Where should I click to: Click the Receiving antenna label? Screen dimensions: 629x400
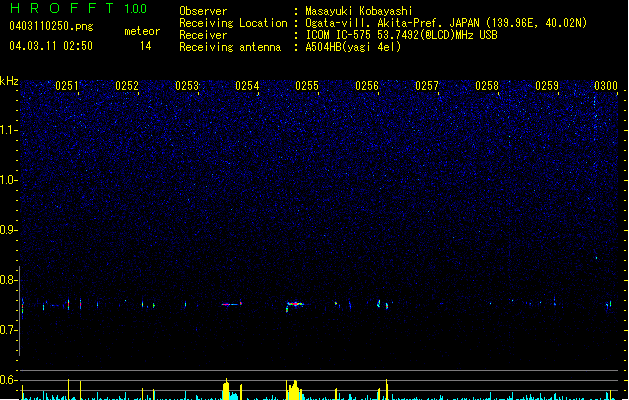pos(230,47)
